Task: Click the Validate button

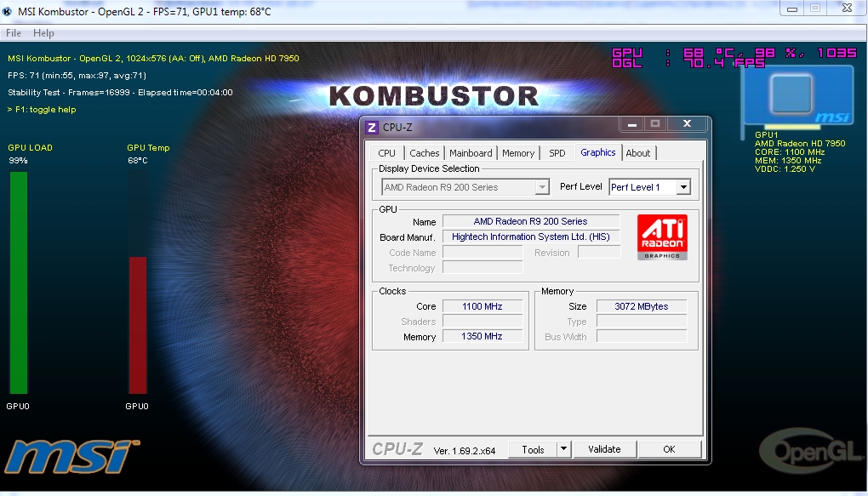Action: coord(604,449)
